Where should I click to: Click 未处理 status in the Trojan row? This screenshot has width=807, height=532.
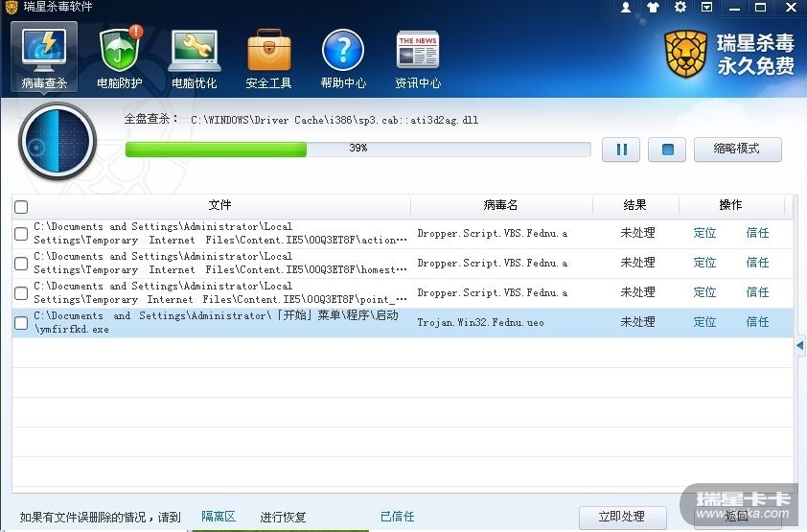tap(637, 323)
